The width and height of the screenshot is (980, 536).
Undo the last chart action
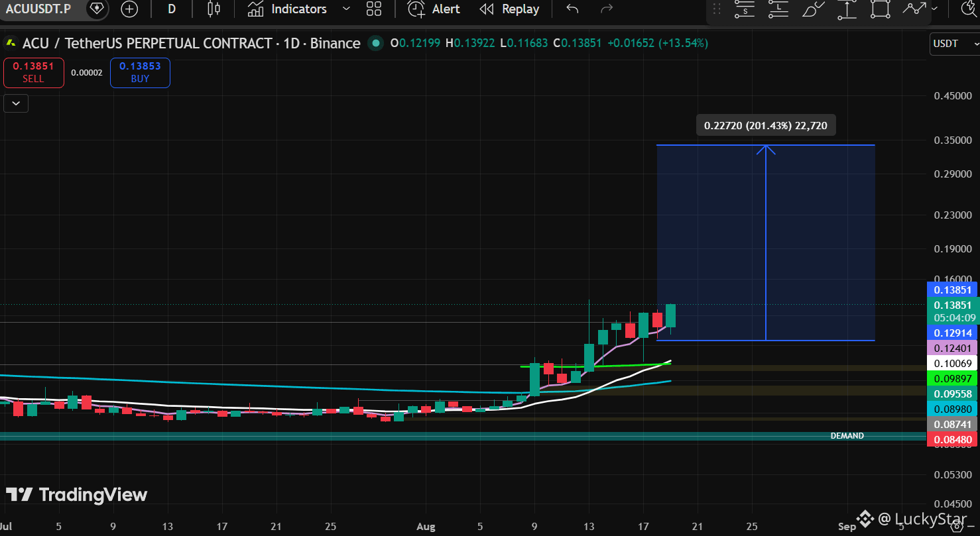[573, 9]
